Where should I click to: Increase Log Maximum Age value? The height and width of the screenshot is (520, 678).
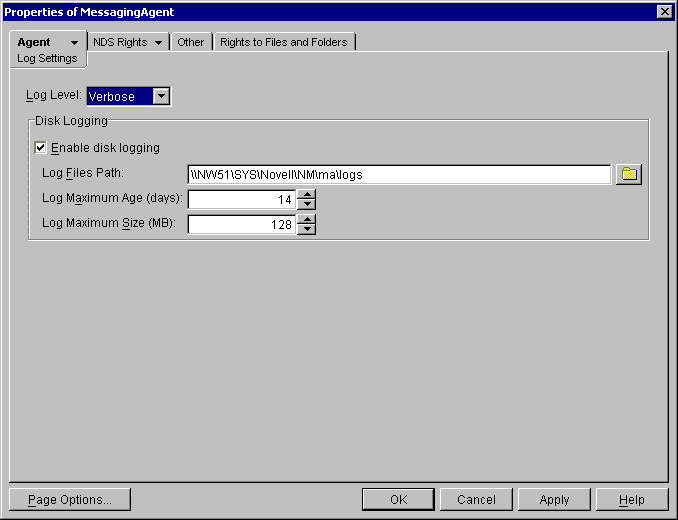pos(307,195)
